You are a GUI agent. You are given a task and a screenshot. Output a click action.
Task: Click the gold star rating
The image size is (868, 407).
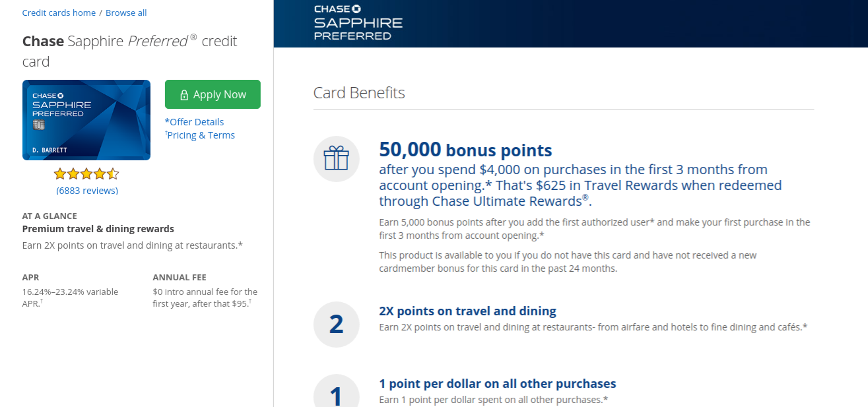(86, 174)
